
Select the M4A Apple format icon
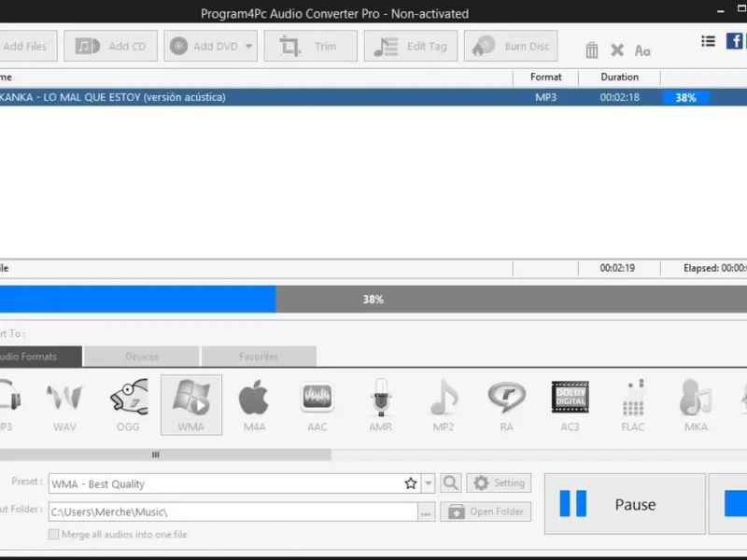pos(254,405)
